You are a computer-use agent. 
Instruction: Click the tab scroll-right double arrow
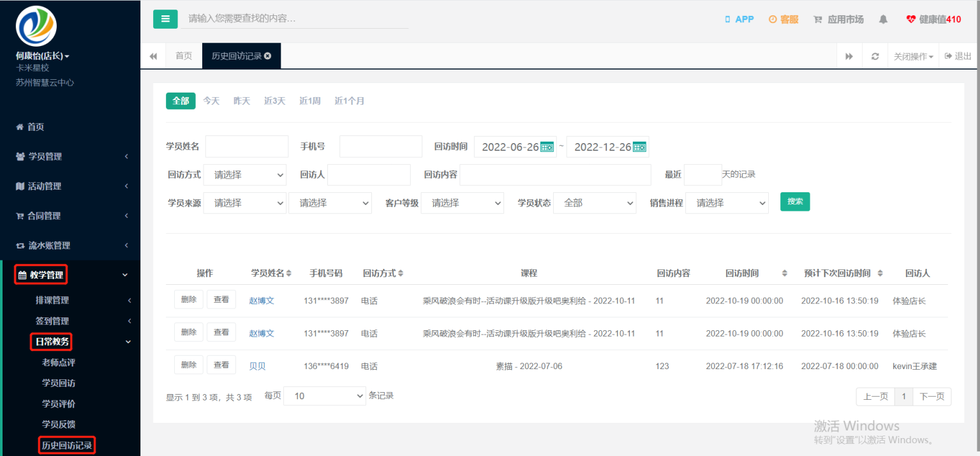pyautogui.click(x=849, y=56)
